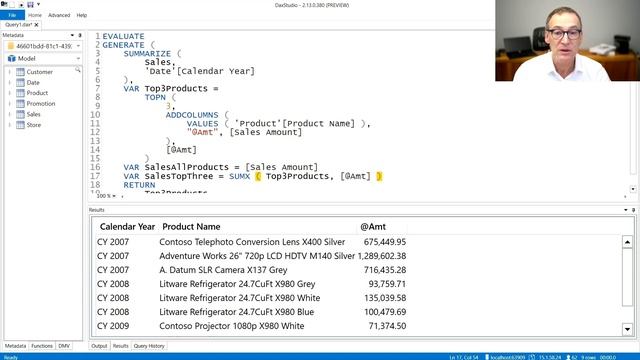
Task: Open the Help ribbon tab
Action: (82, 15)
